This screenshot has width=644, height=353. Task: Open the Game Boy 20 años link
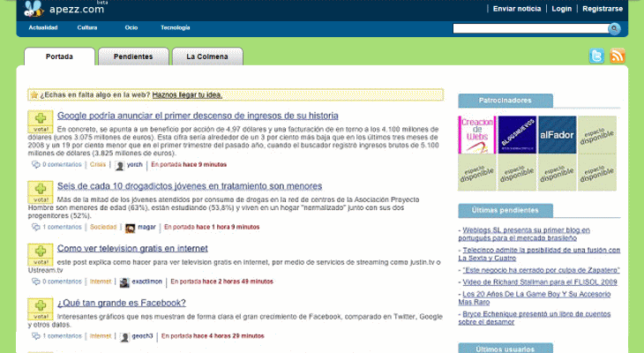point(535,298)
